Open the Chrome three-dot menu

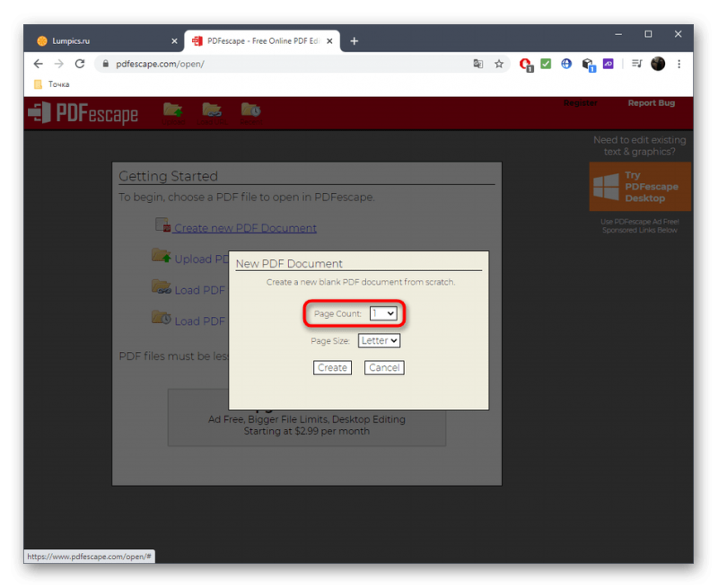[x=679, y=64]
